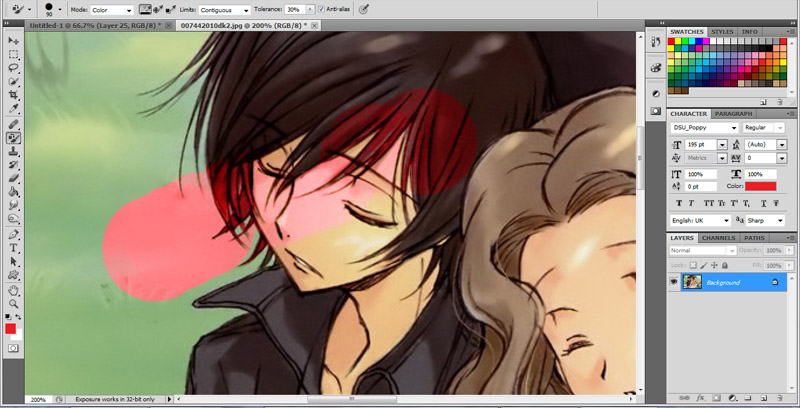Swap foreground and background colors
This screenshot has height=408, width=800.
pyautogui.click(x=18, y=317)
